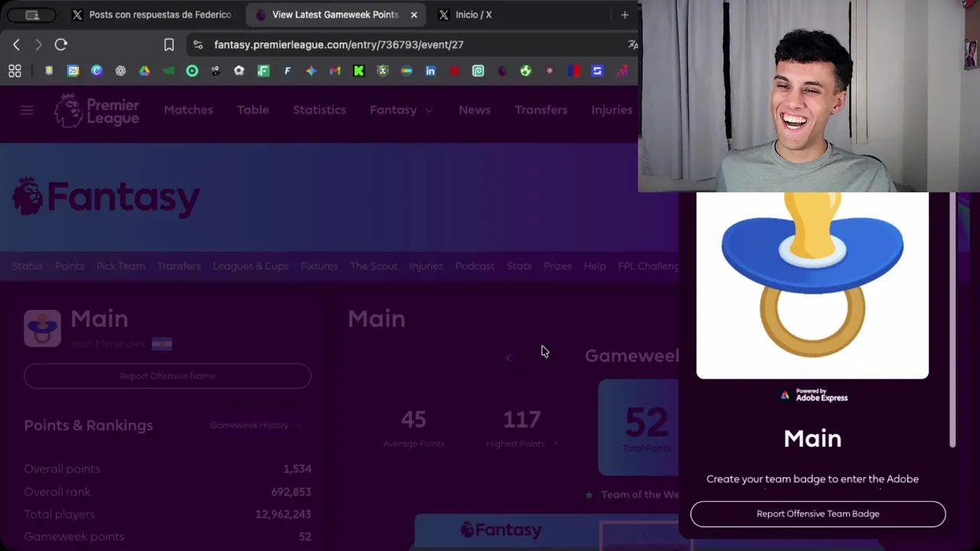Click the Report Offensive Name button
Viewport: 980px width, 551px height.
pyautogui.click(x=168, y=376)
